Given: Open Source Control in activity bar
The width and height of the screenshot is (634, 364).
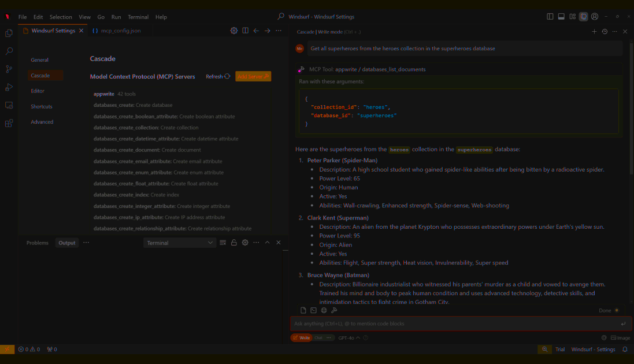Looking at the screenshot, I should (x=9, y=69).
